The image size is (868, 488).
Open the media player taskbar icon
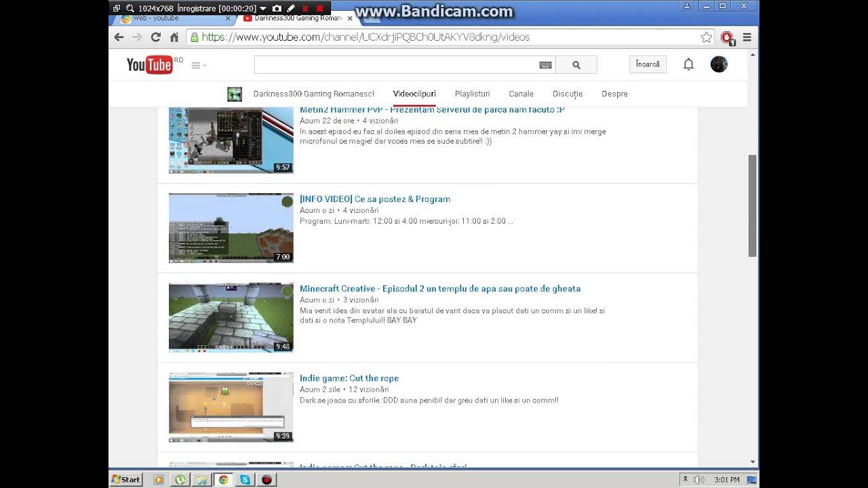click(159, 479)
